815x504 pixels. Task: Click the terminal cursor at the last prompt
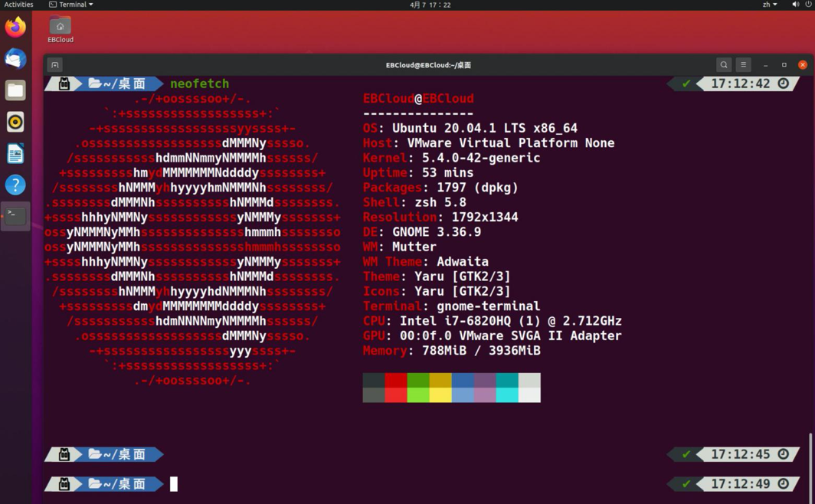(x=174, y=484)
